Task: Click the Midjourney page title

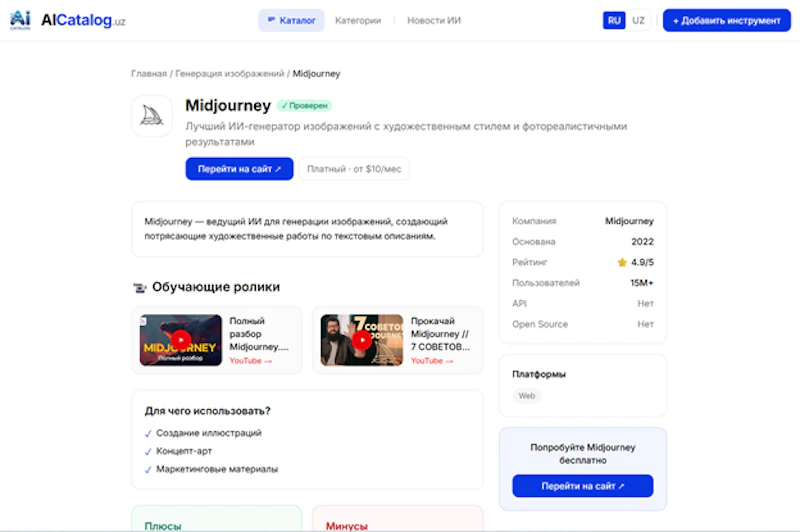Action: [x=228, y=105]
